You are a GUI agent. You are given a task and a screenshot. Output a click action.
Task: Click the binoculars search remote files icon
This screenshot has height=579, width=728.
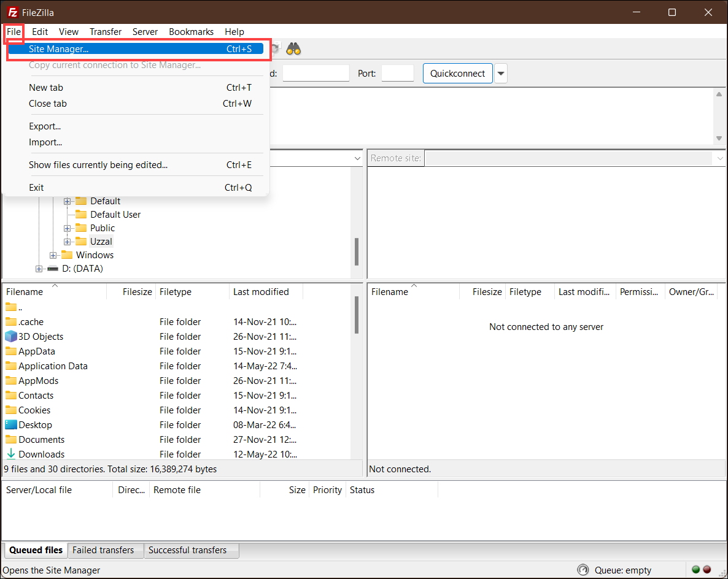pos(293,48)
